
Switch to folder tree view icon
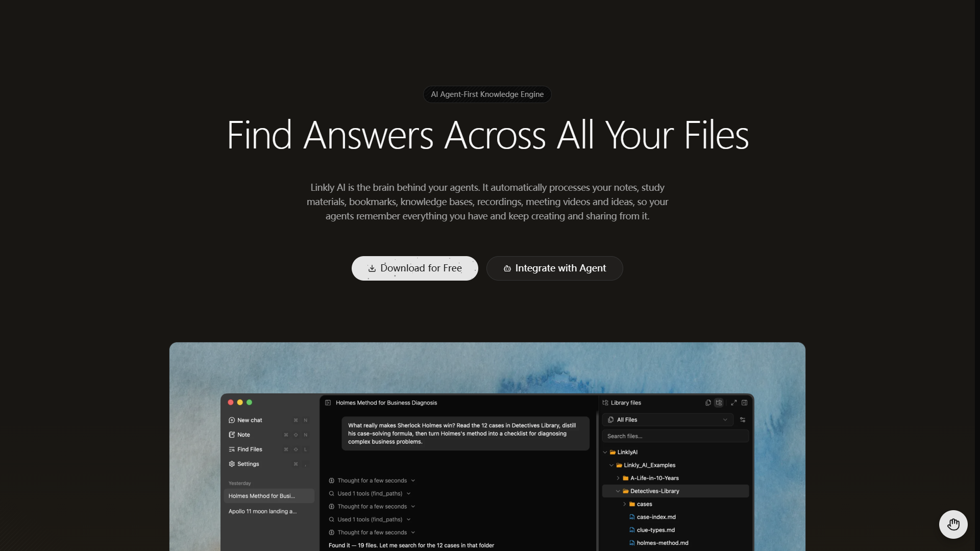point(719,403)
